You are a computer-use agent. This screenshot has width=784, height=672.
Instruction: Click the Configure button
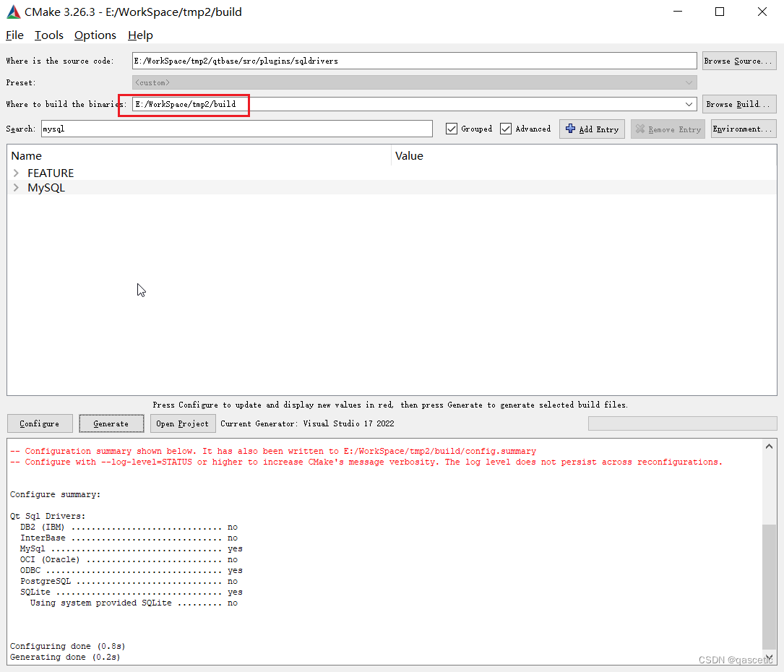(x=40, y=423)
